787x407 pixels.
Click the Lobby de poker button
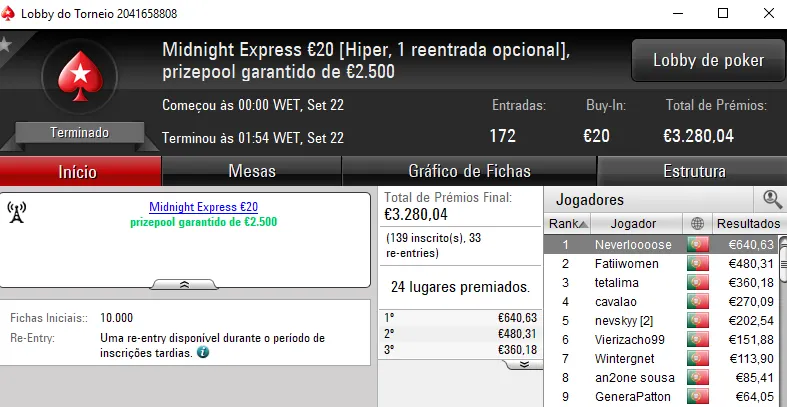tap(708, 61)
